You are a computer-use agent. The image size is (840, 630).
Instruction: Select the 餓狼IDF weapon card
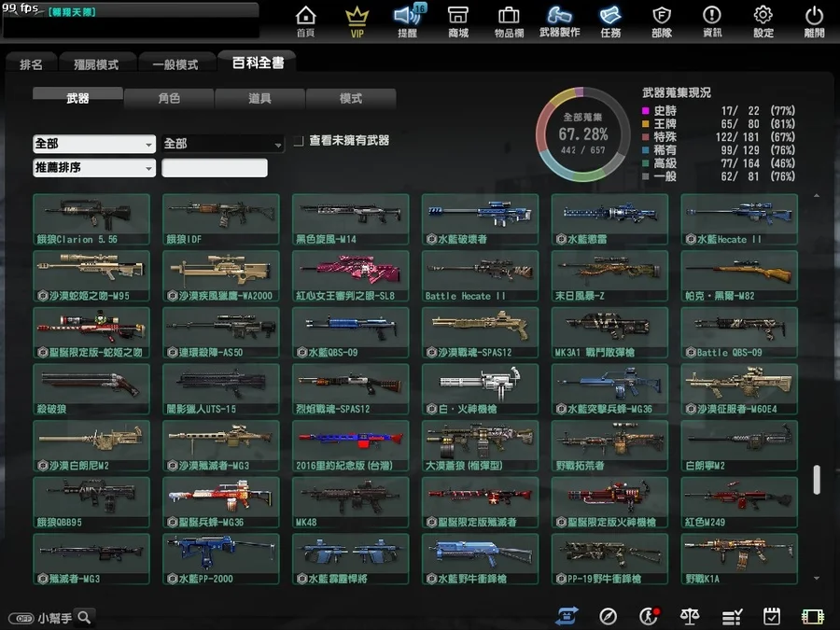[x=220, y=219]
